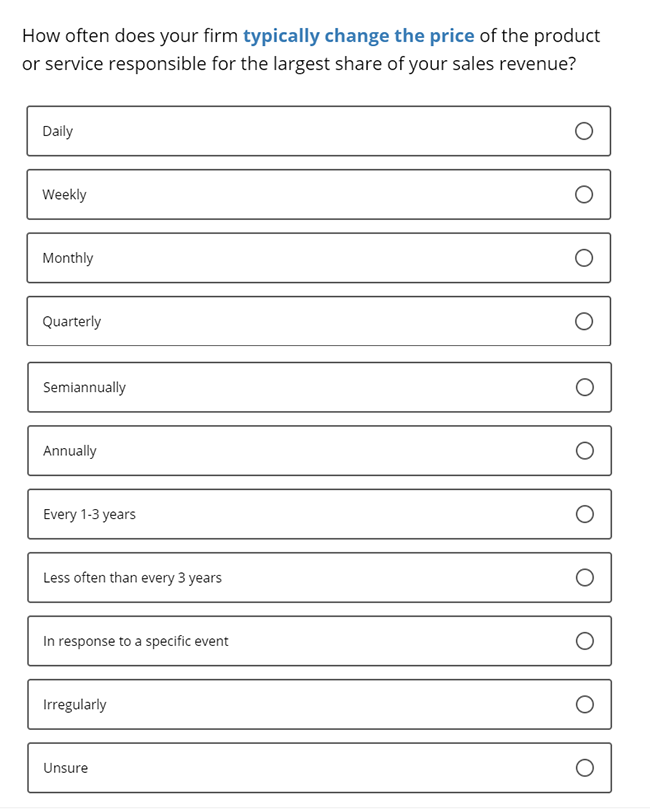This screenshot has height=809, width=650.
Task: Select the Semiannually radio button
Action: coord(584,387)
